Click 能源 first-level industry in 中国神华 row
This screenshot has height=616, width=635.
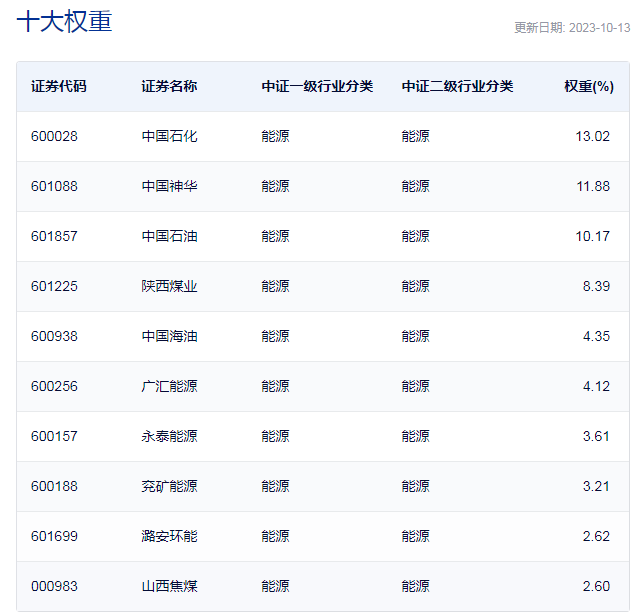point(275,186)
